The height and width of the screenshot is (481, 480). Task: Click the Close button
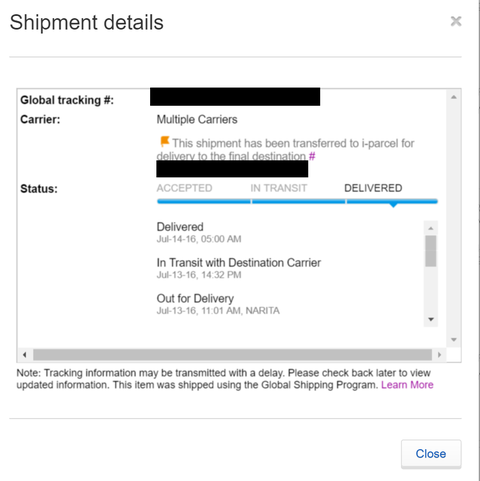pos(431,454)
